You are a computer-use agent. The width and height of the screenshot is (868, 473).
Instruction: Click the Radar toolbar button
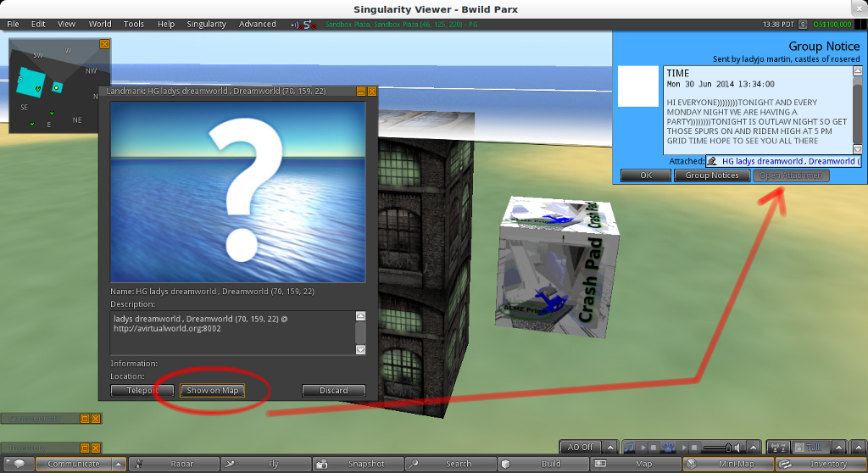click(x=174, y=464)
